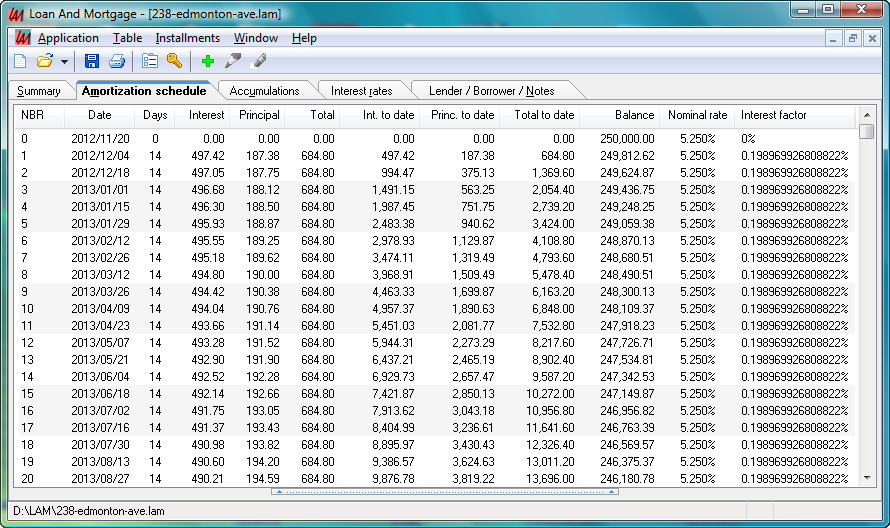Click the eraser delete toolbar icon
The image size is (890, 528).
(x=258, y=61)
